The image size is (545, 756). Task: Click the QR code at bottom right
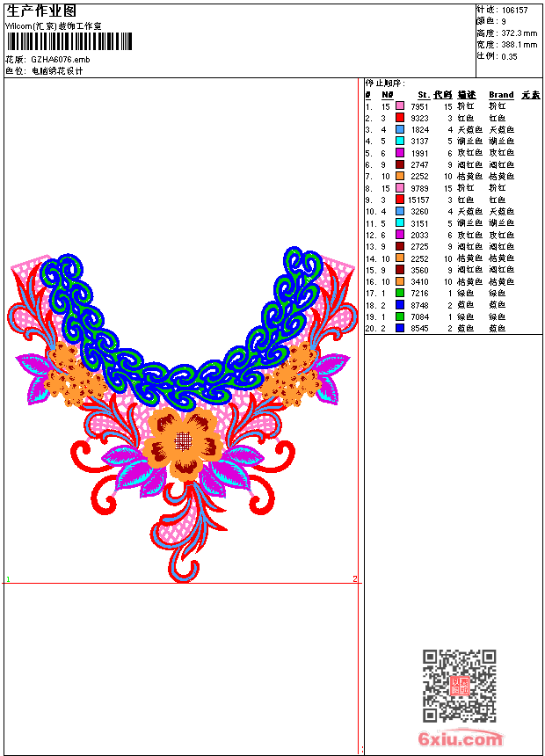460,686
